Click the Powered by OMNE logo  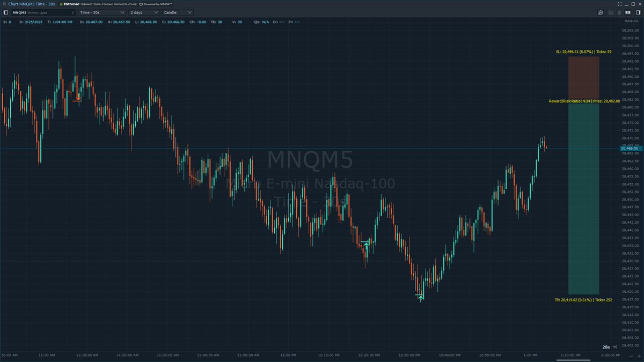point(156,4)
